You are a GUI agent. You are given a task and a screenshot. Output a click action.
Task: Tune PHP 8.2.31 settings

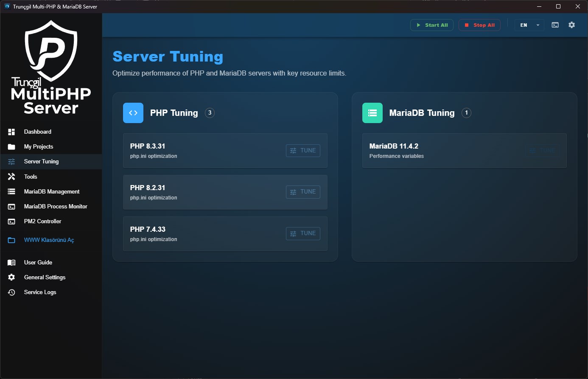pos(303,192)
